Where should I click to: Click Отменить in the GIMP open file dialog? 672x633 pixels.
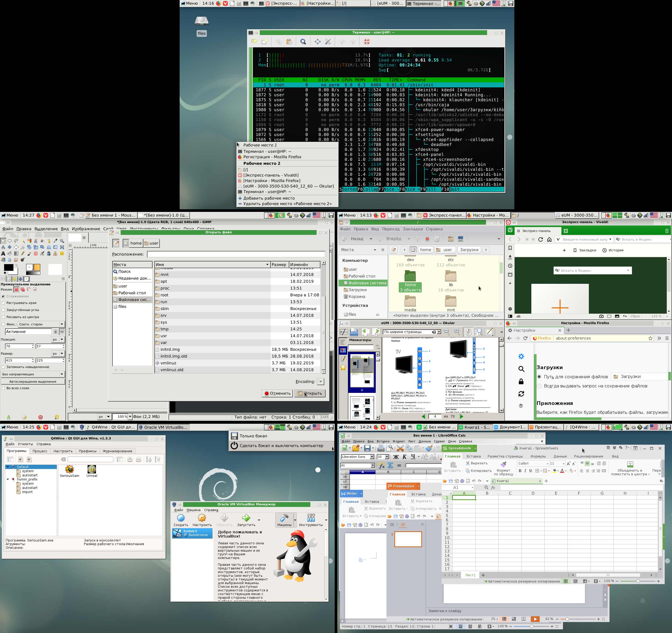point(277,393)
